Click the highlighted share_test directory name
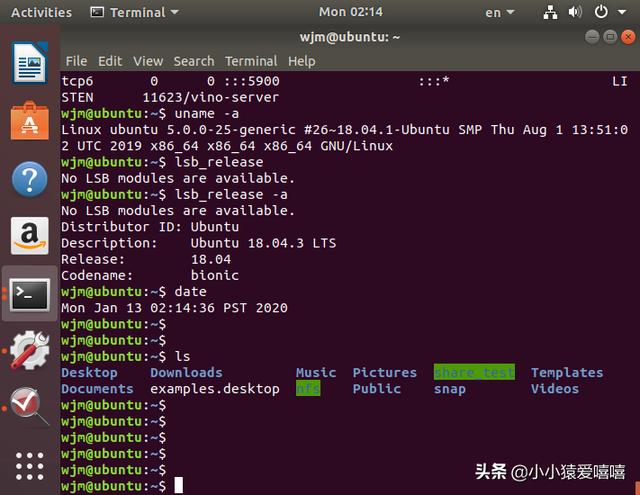The image size is (640, 495). (474, 372)
